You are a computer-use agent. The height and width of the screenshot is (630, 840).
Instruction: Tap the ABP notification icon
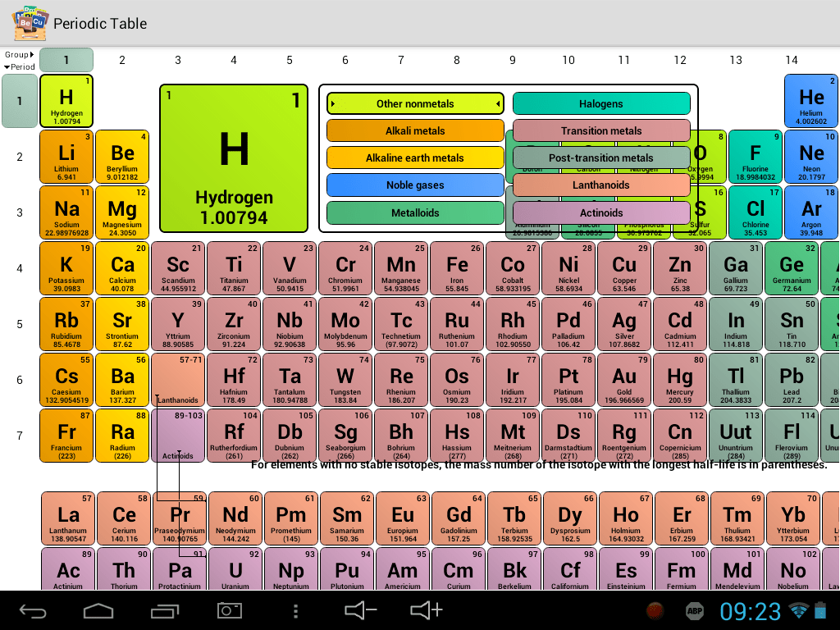[695, 610]
